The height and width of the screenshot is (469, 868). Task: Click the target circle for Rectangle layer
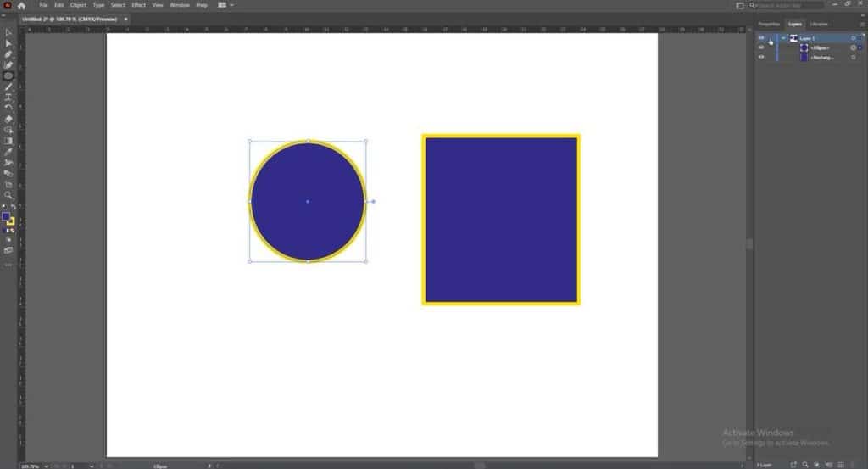click(853, 57)
